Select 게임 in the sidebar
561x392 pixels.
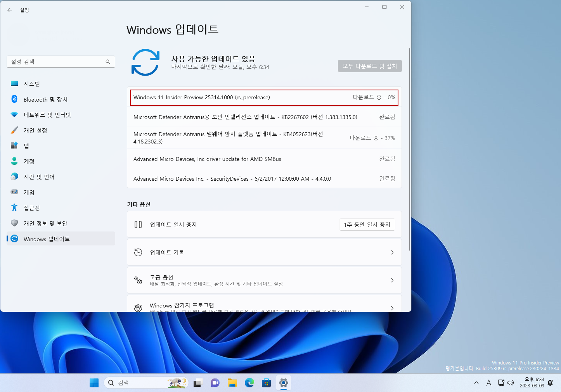click(x=61, y=192)
